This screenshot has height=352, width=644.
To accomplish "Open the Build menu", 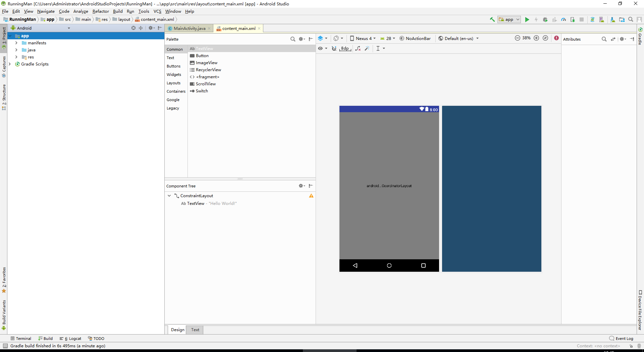I will coord(118,11).
